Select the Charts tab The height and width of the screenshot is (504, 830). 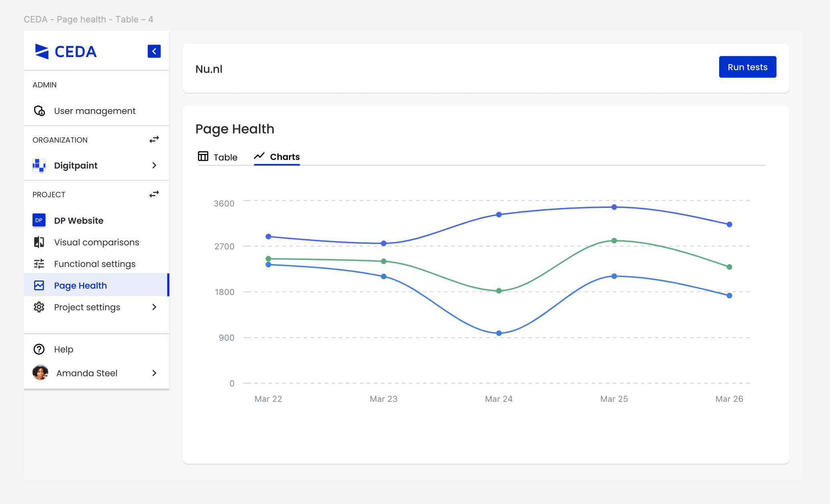[x=277, y=157]
